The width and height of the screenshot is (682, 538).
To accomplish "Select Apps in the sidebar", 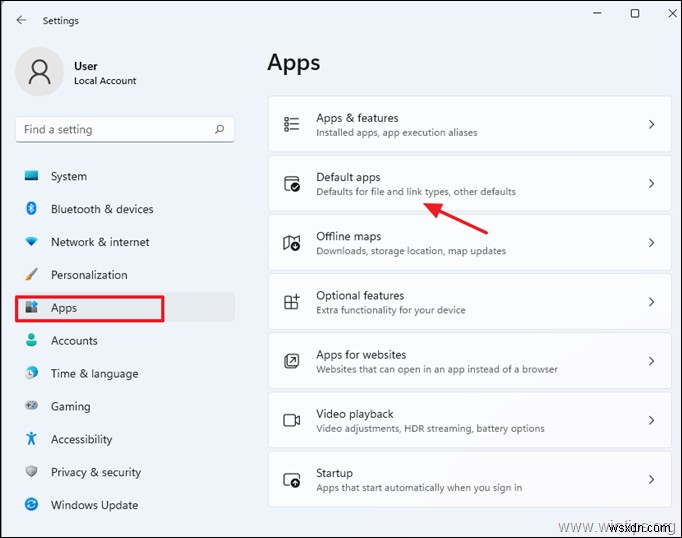I will coord(125,307).
